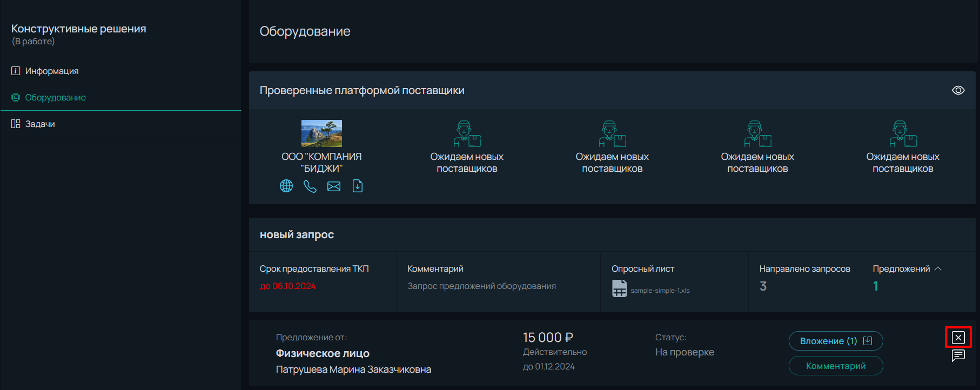Open supplier website via globe icon

[x=286, y=186]
